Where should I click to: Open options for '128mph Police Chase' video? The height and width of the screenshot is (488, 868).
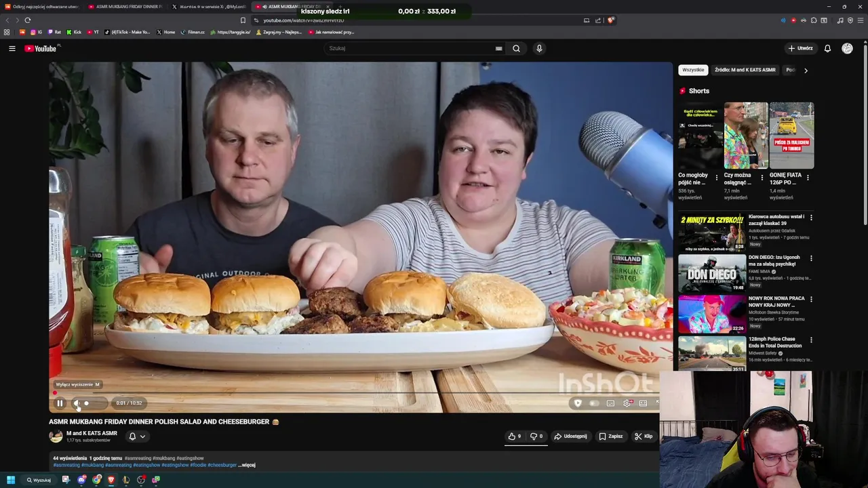pos(811,340)
